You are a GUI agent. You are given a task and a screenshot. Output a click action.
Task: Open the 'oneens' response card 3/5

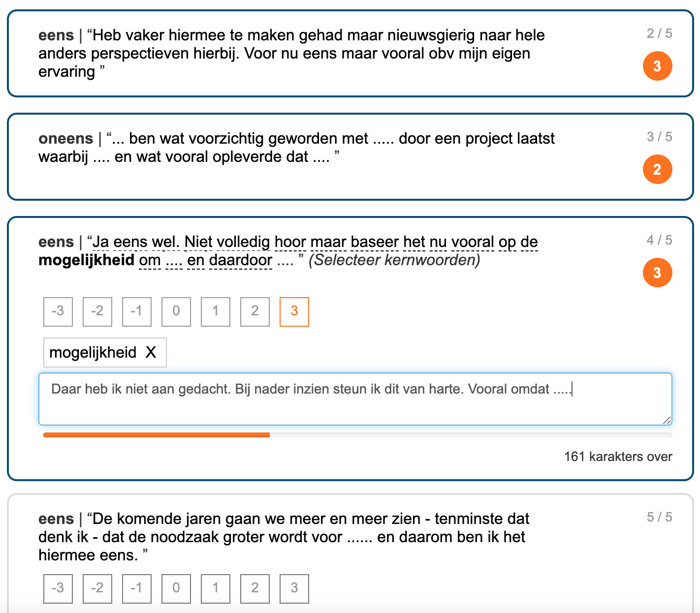coord(350,157)
